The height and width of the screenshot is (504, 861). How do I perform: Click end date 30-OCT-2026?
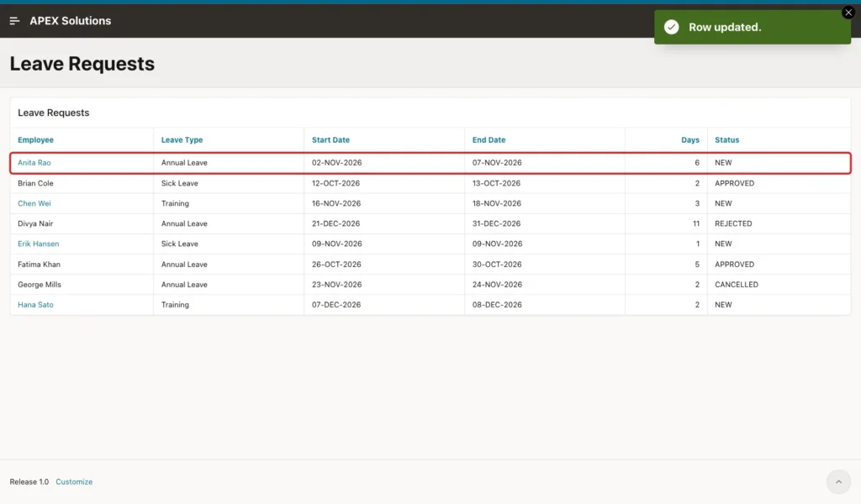[496, 265]
